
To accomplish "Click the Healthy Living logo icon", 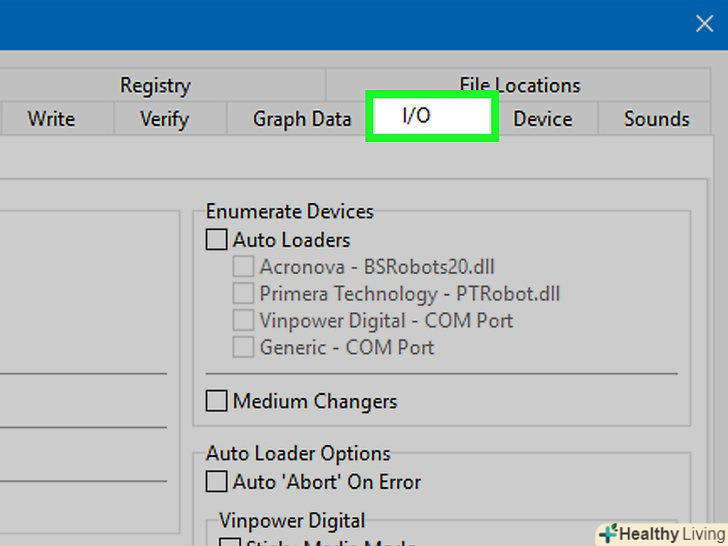I will (x=607, y=534).
